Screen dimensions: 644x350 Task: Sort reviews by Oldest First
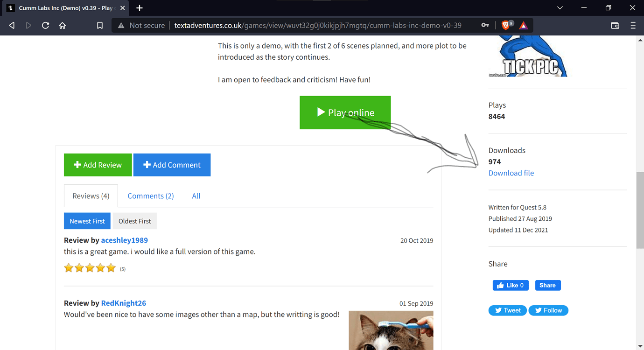(x=134, y=221)
